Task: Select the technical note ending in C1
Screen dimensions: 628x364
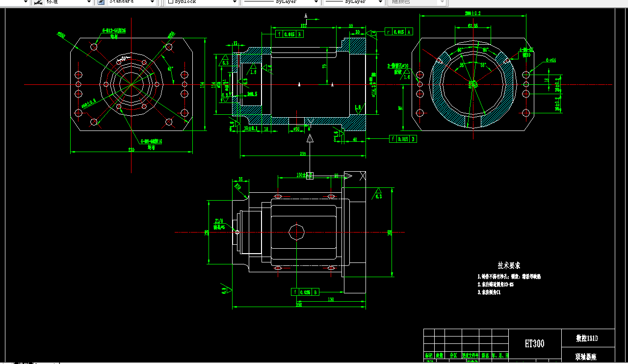Action: [489, 292]
